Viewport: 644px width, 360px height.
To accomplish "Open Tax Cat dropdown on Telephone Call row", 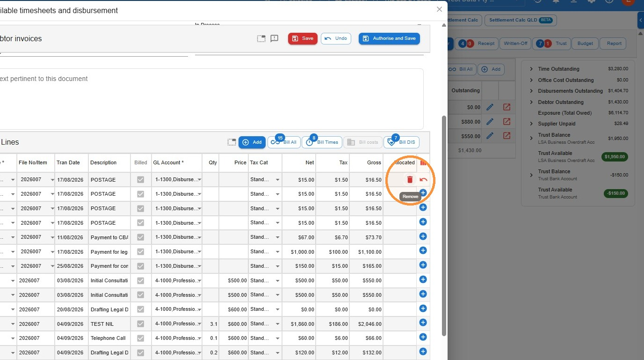I will point(277,338).
